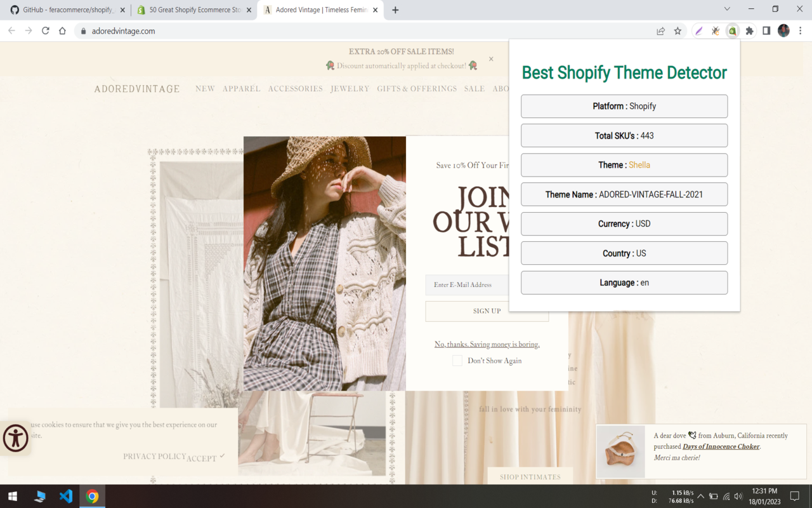Screen dimensions: 812x508
Task: Share this page via share icon
Action: (660, 30)
